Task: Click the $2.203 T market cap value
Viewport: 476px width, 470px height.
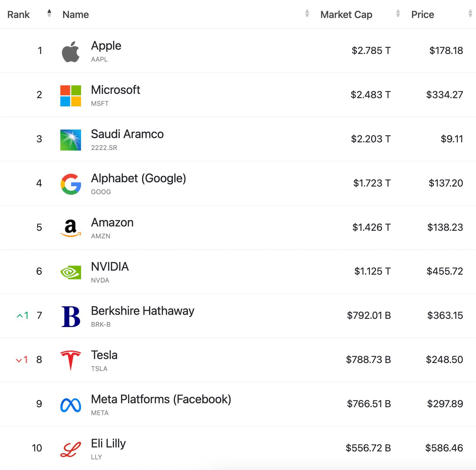Action: (371, 139)
